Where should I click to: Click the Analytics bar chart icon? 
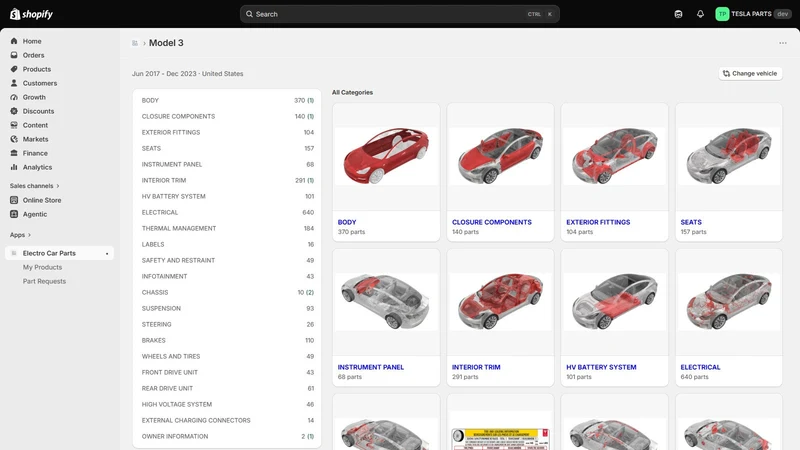(14, 167)
